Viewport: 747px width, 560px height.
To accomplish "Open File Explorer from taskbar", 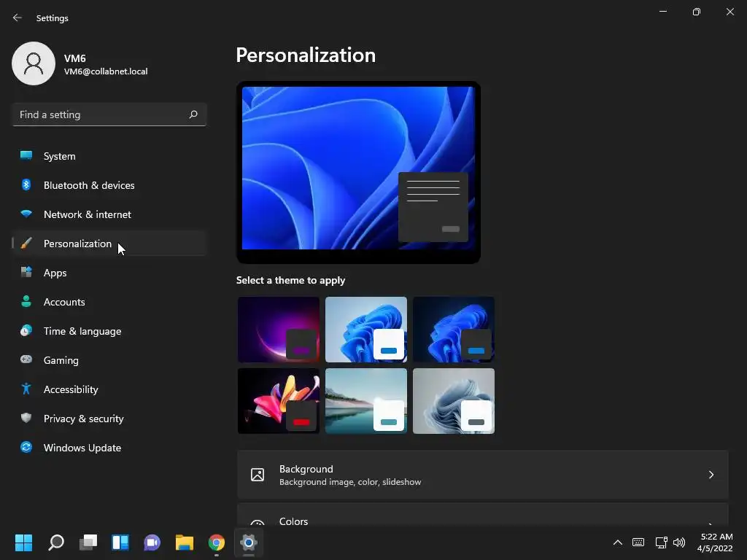I will (x=185, y=542).
